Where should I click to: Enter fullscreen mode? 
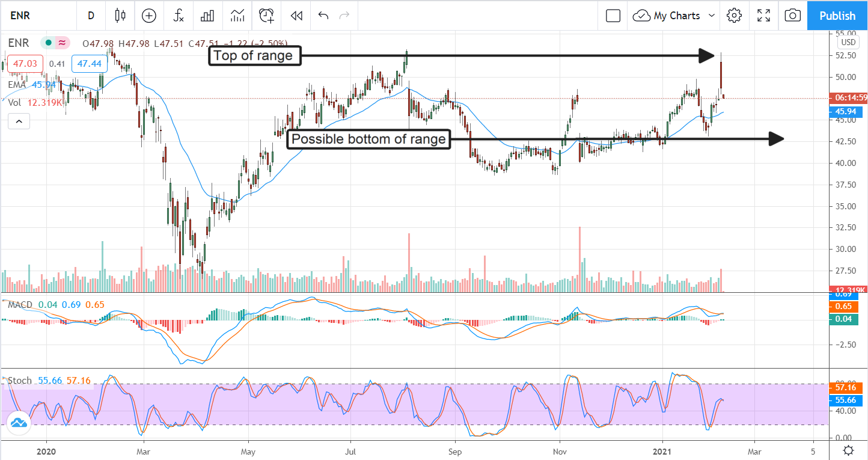[x=763, y=16]
